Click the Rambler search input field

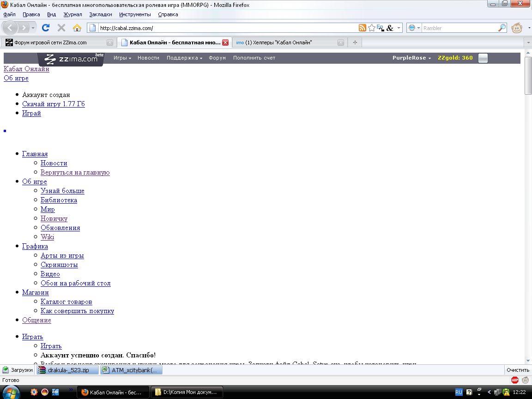[460, 28]
